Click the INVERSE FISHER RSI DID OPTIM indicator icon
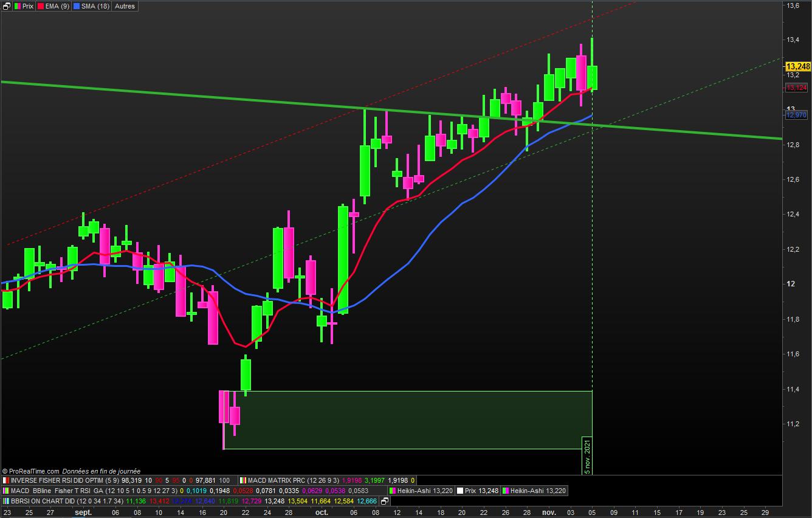 coord(7,480)
